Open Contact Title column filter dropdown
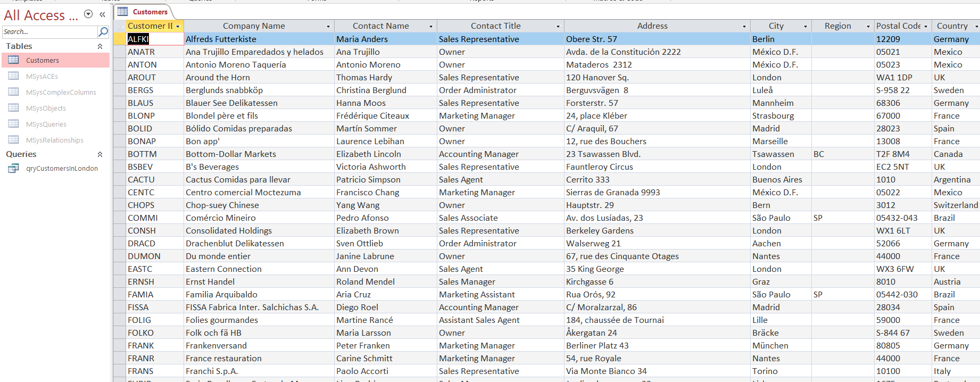 558,26
